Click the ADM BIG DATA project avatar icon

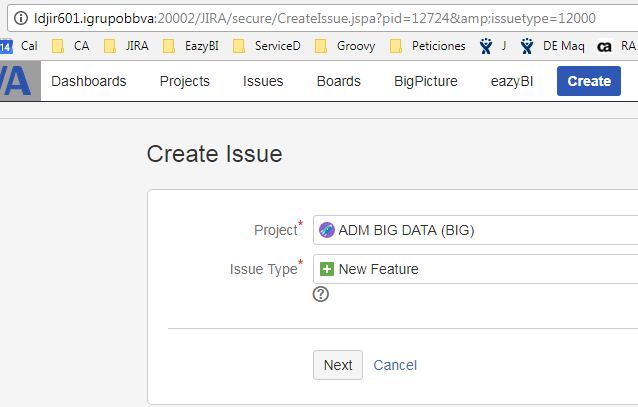coord(327,230)
